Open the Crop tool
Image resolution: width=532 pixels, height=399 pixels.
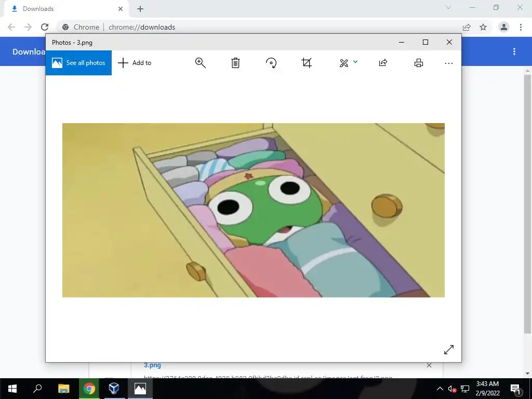[x=307, y=63]
